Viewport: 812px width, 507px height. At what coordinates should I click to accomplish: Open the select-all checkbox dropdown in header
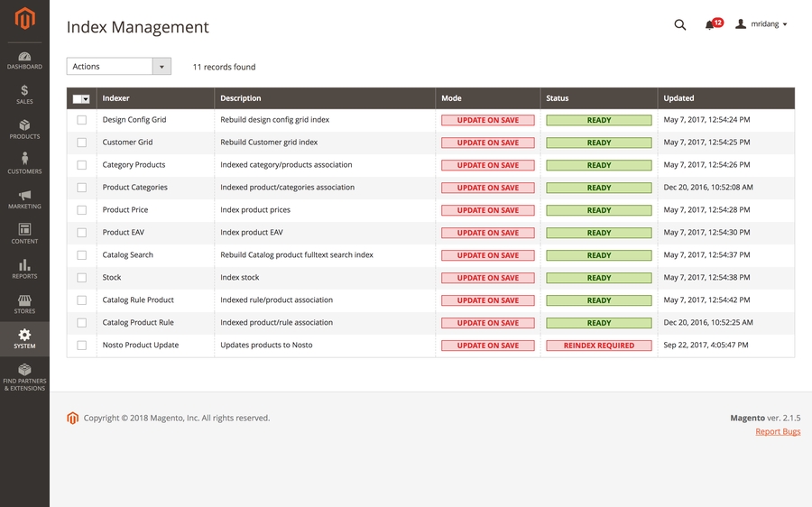click(x=86, y=98)
